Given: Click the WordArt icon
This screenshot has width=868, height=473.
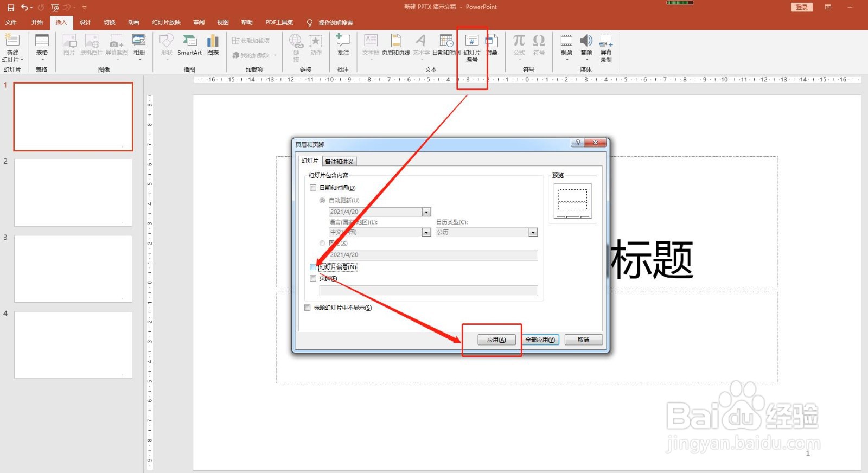Looking at the screenshot, I should coord(421,41).
